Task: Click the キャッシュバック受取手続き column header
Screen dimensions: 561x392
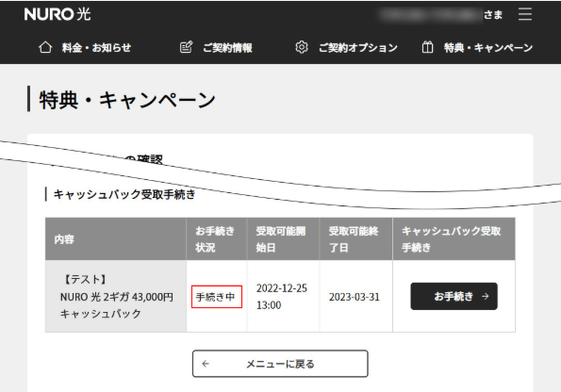Action: click(x=454, y=239)
